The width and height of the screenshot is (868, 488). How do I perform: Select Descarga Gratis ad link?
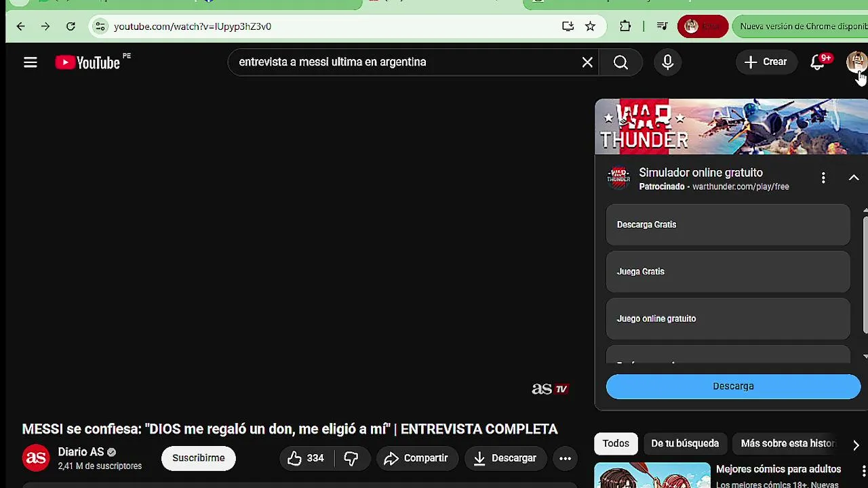728,224
